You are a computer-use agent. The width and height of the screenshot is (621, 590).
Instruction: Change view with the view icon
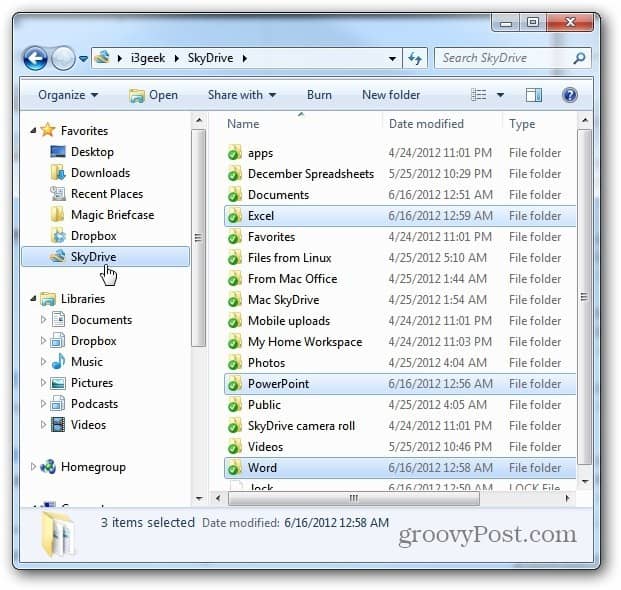[x=478, y=95]
